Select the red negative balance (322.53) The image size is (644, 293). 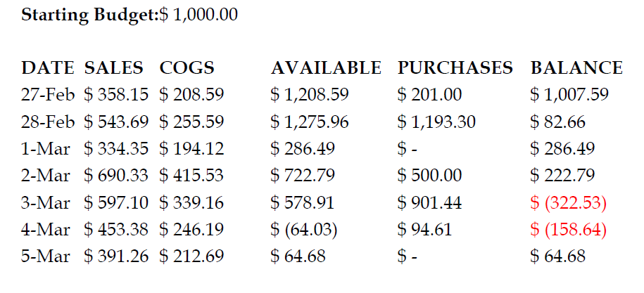click(568, 204)
